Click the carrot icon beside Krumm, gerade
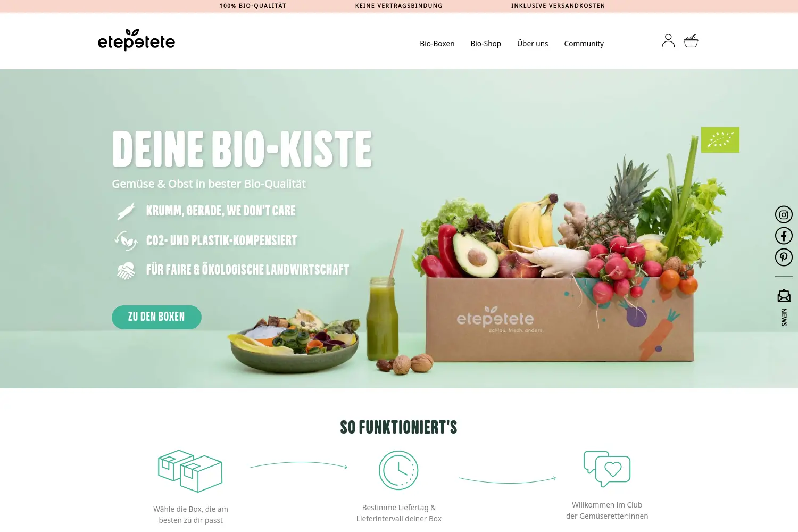The height and width of the screenshot is (532, 798). click(x=126, y=211)
